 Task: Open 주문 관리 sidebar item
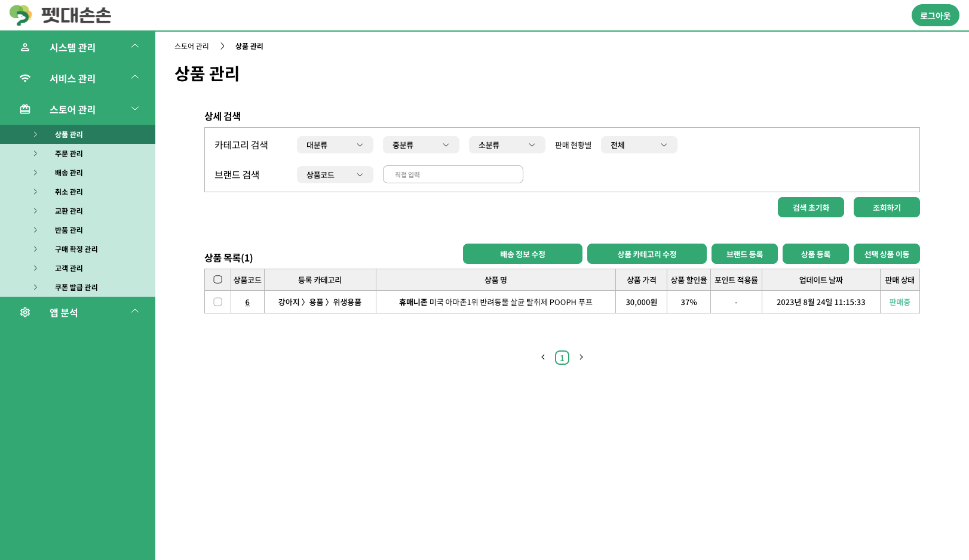pos(78,153)
